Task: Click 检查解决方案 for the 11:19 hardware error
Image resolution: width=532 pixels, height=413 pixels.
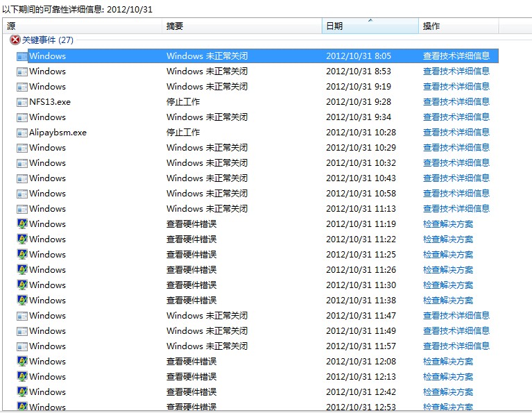Action: (448, 224)
